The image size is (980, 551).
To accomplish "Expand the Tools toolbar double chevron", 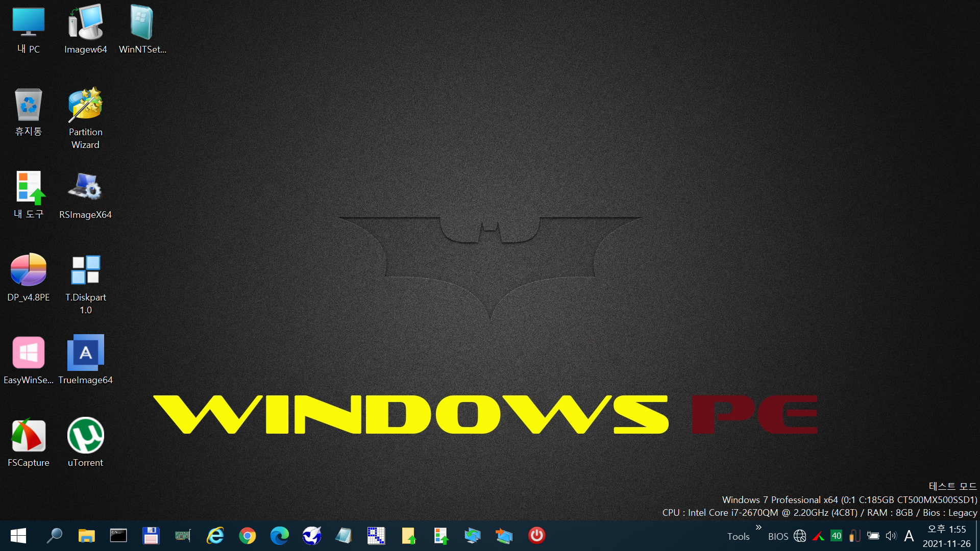I will pyautogui.click(x=758, y=528).
